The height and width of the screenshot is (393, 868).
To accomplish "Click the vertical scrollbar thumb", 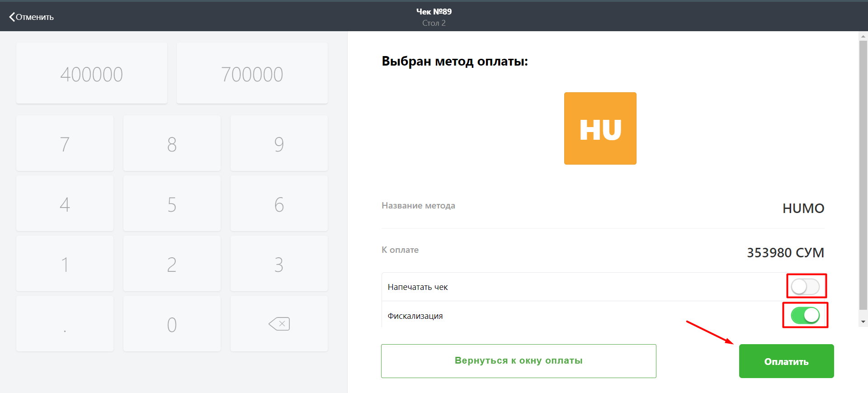I will pos(863,175).
